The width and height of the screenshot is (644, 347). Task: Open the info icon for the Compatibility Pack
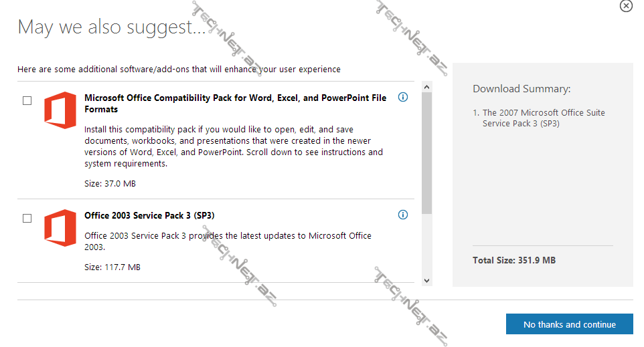tap(403, 97)
